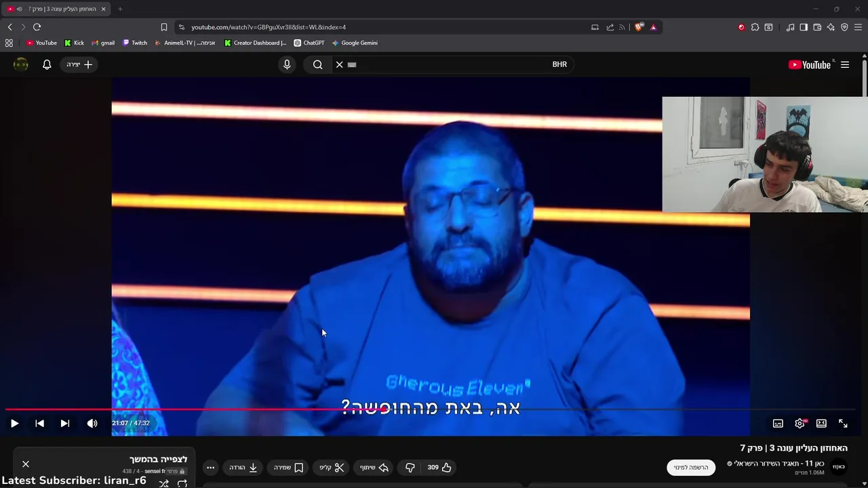Open כאן 11 channel avatar

[x=839, y=466]
